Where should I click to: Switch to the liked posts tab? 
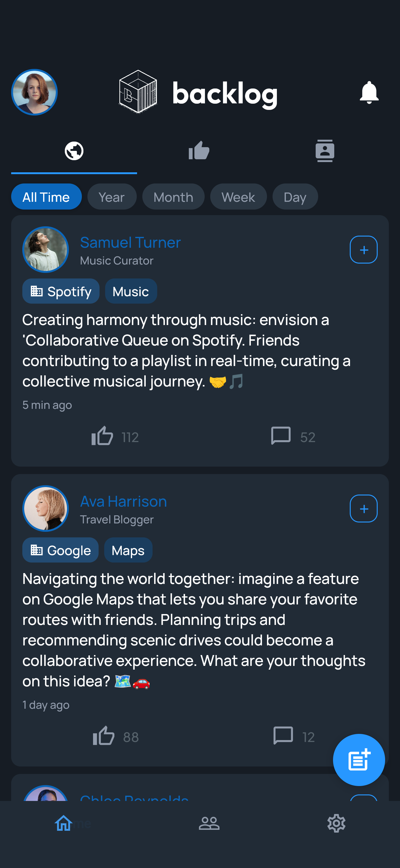pyautogui.click(x=199, y=151)
